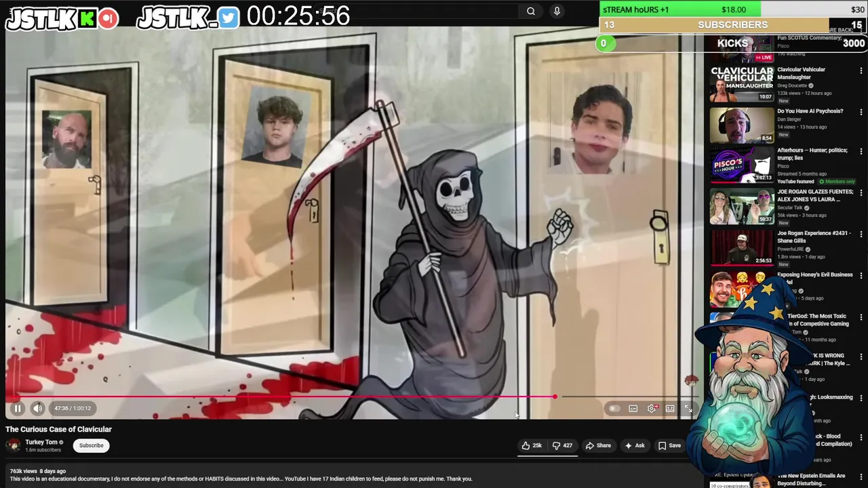
Task: Enter fullscreen from player controls
Action: [688, 408]
